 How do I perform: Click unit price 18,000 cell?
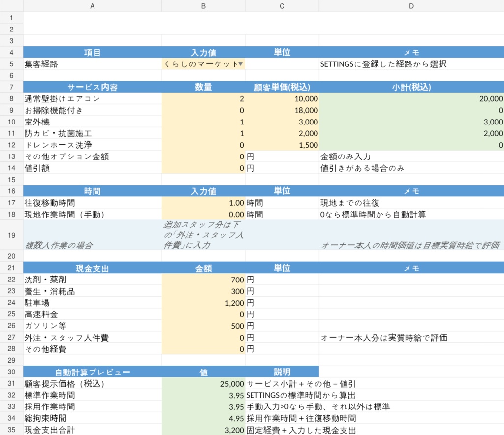click(282, 110)
